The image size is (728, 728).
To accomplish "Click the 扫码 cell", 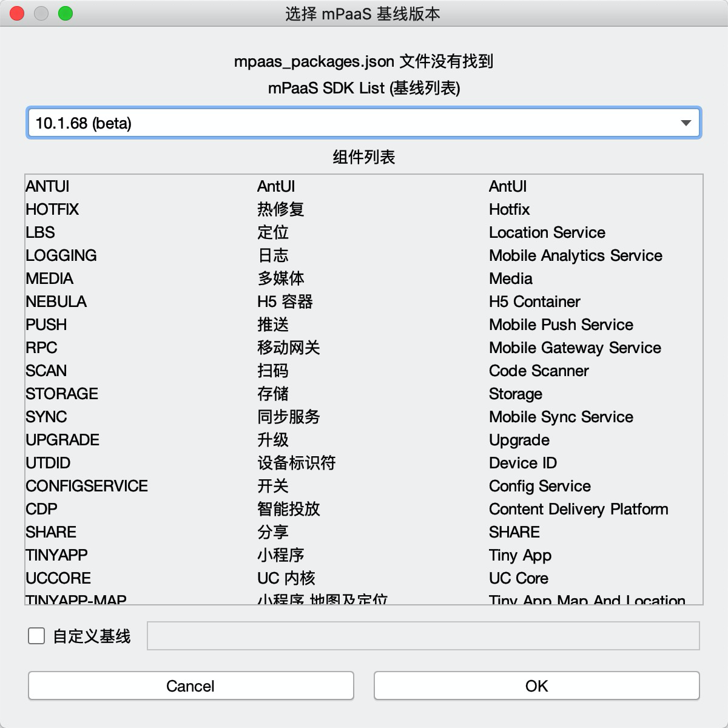I will click(273, 371).
